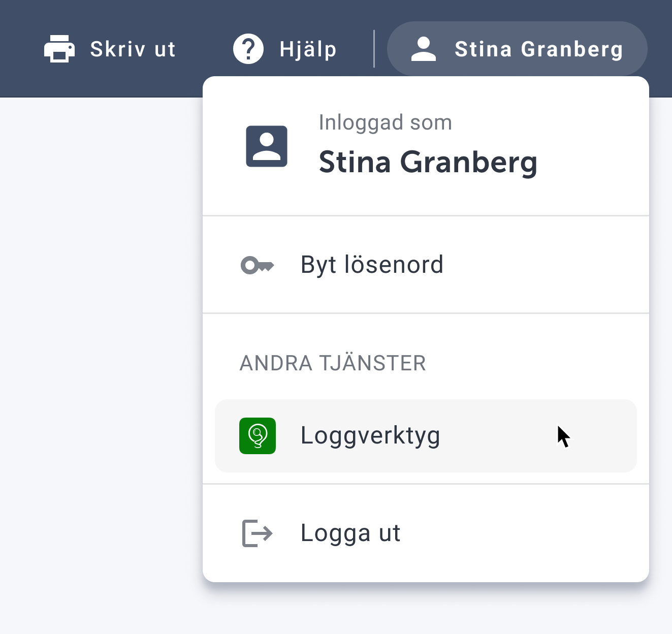Click the "Inloggad som" caption text
672x634 pixels.
[386, 122]
